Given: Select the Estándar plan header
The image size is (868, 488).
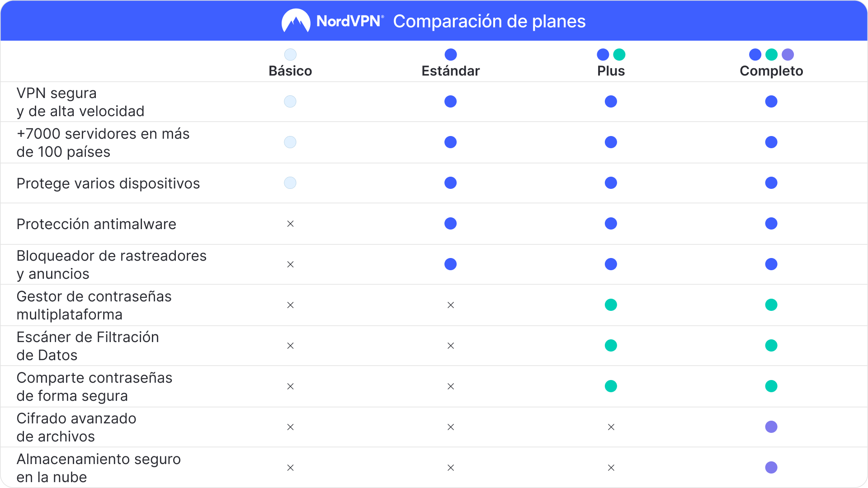Looking at the screenshot, I should (x=450, y=71).
